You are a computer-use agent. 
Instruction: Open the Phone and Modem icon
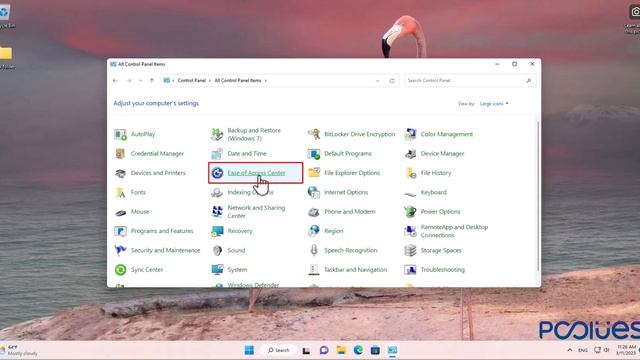point(314,212)
